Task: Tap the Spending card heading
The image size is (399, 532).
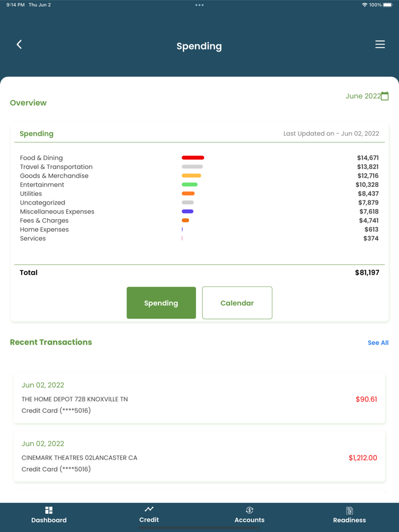Action: pyautogui.click(x=36, y=134)
